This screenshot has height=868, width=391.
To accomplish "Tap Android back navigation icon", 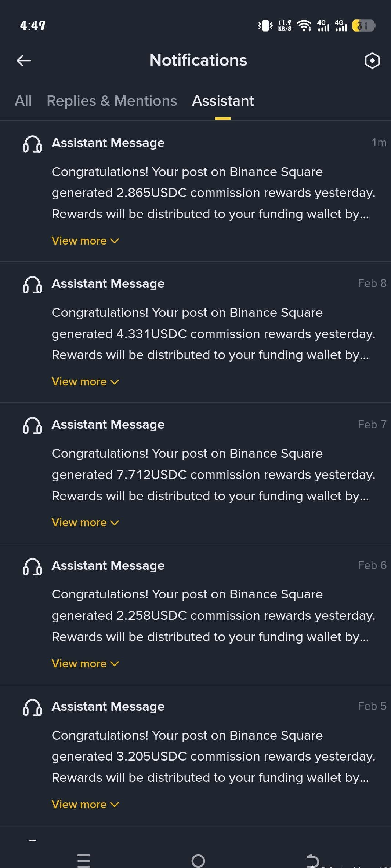I will [313, 860].
